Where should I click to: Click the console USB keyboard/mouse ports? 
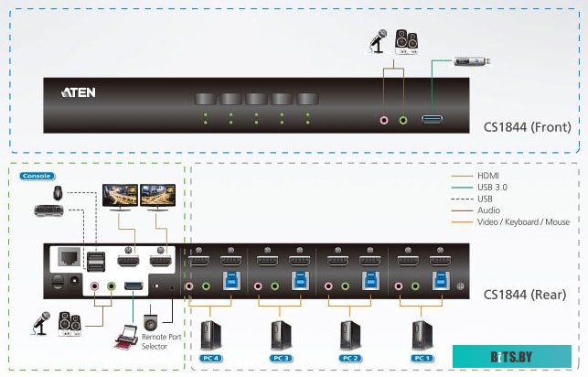pos(96,261)
